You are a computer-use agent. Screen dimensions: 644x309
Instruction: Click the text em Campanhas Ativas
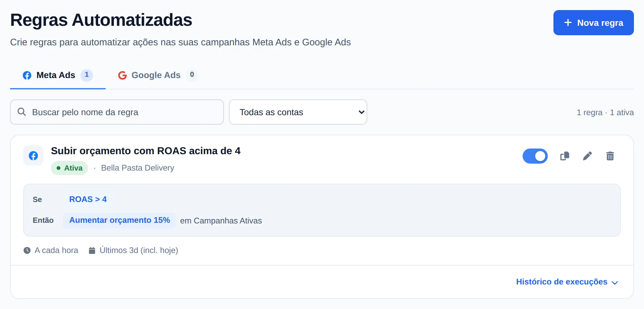pyautogui.click(x=221, y=221)
